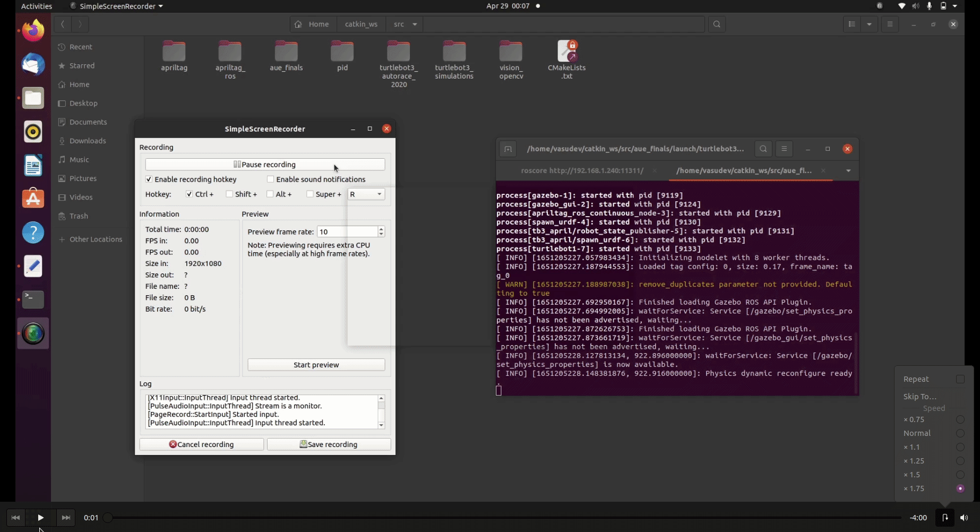The height and width of the screenshot is (532, 980).
Task: Select SimpleScreenRecorder lens icon in dock
Action: pos(33,333)
